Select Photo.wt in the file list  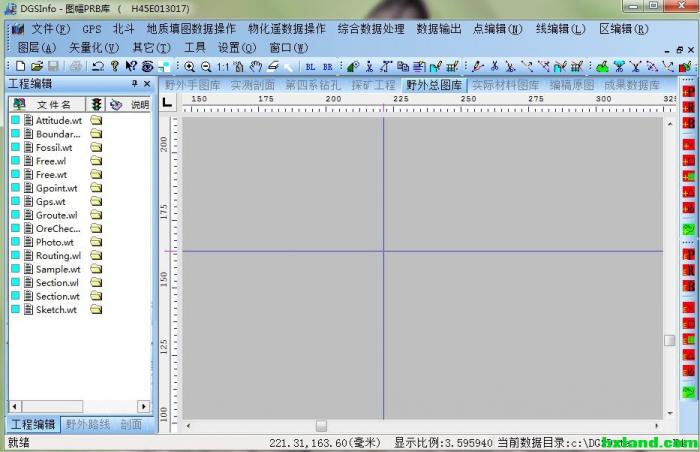click(x=55, y=242)
